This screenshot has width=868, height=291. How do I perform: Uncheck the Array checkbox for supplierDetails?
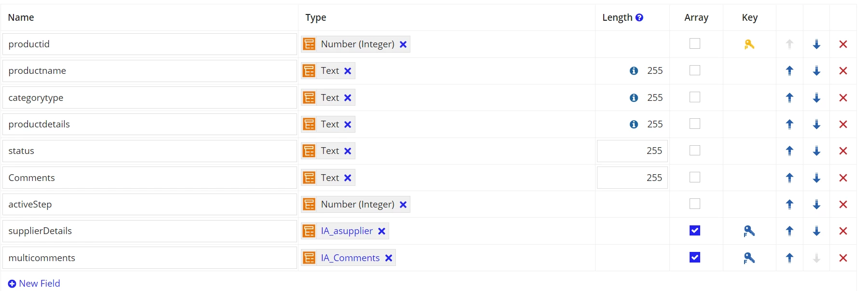pos(695,231)
